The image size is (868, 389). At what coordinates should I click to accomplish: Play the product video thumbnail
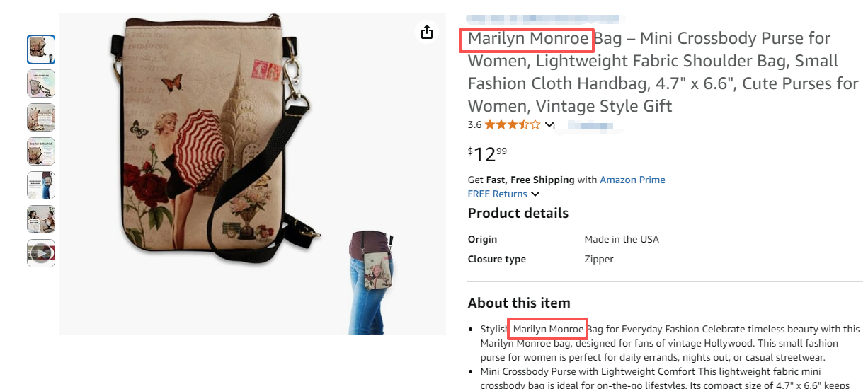pyautogui.click(x=41, y=253)
